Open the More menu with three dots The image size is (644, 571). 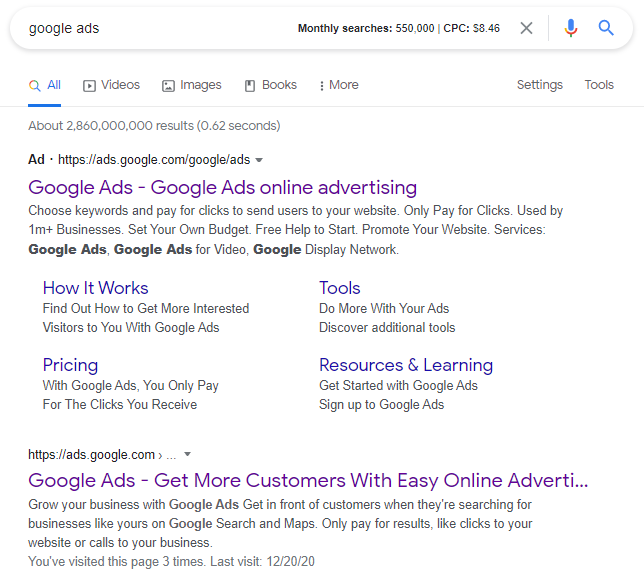pos(321,86)
